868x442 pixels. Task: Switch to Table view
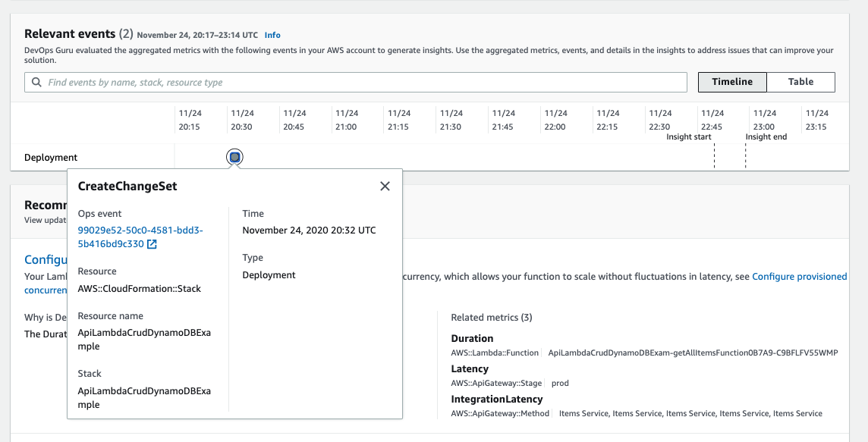coord(800,82)
